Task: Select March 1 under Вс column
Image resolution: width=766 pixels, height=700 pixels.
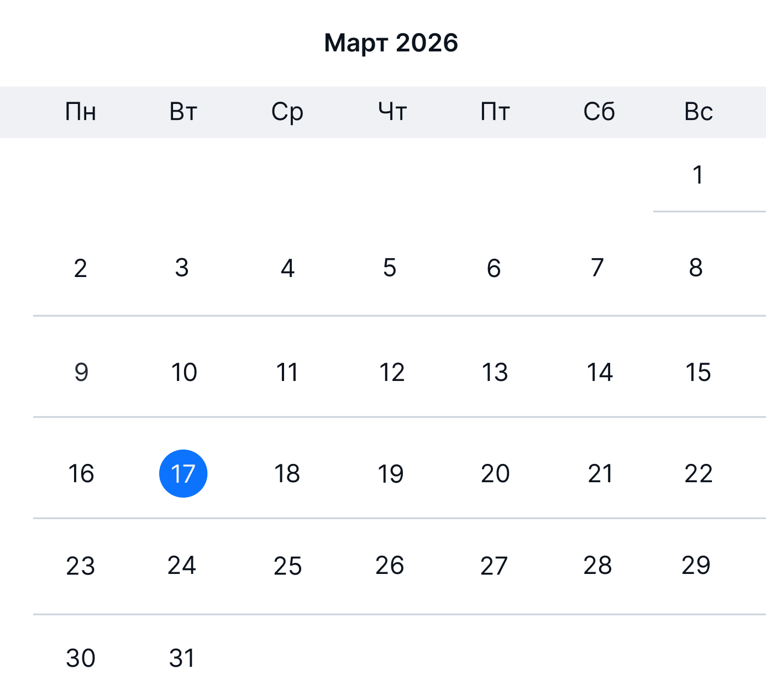Action: click(x=698, y=175)
